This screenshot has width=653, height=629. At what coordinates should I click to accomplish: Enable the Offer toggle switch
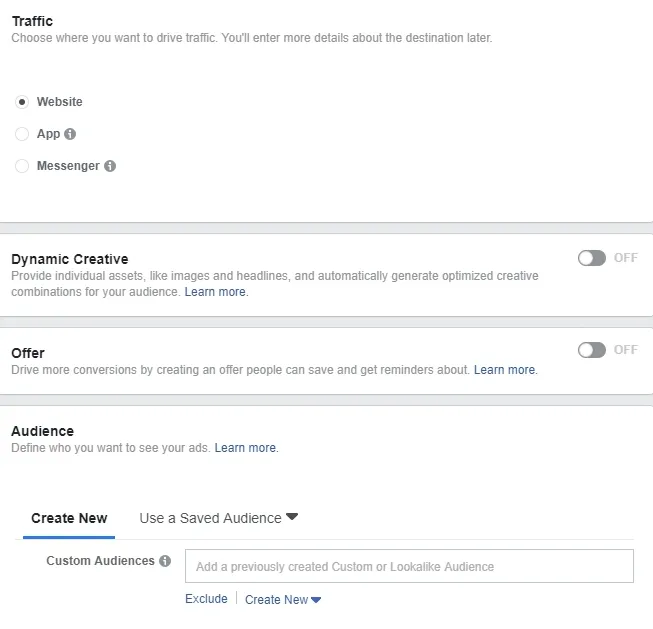[592, 350]
